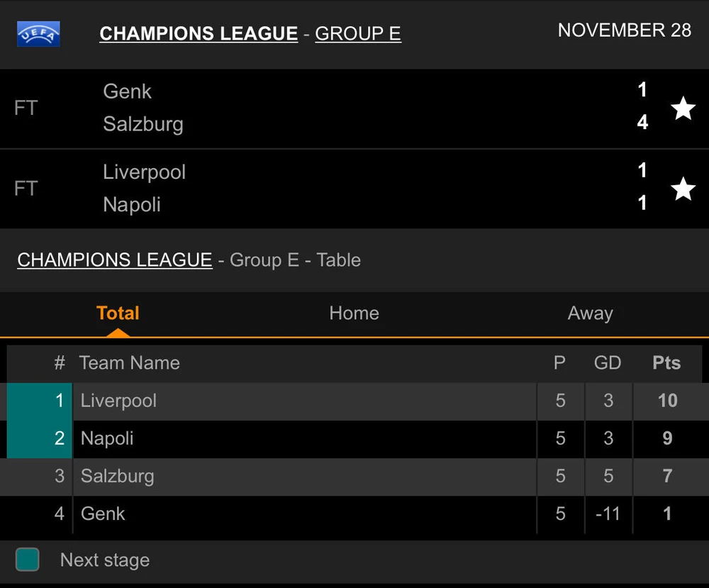Select Genk in the standings table
Image resolution: width=709 pixels, height=588 pixels.
103,514
